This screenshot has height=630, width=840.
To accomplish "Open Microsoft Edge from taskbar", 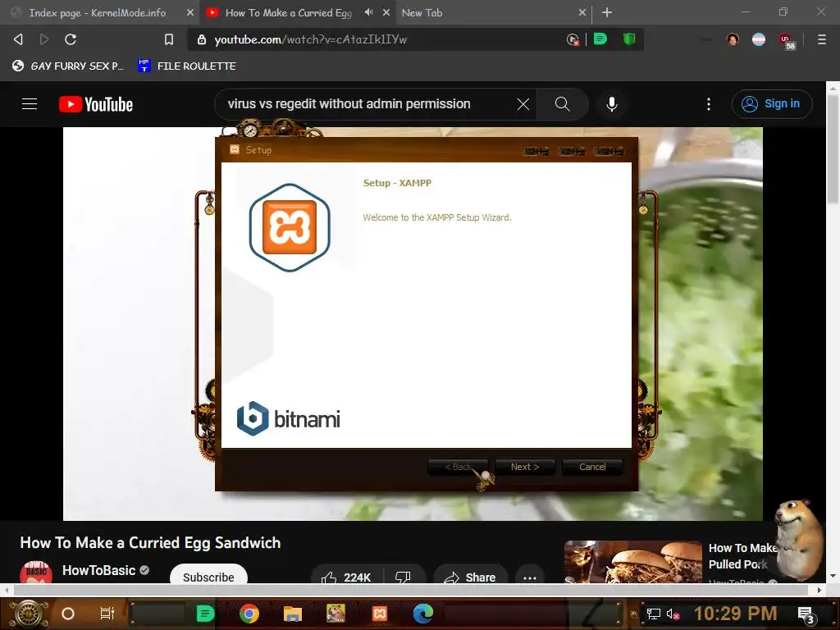I will [x=422, y=614].
